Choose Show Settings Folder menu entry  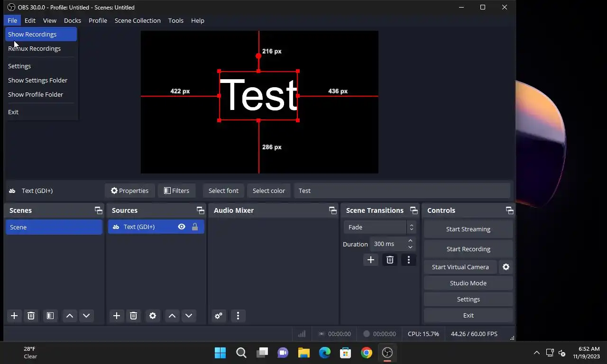tap(41, 80)
